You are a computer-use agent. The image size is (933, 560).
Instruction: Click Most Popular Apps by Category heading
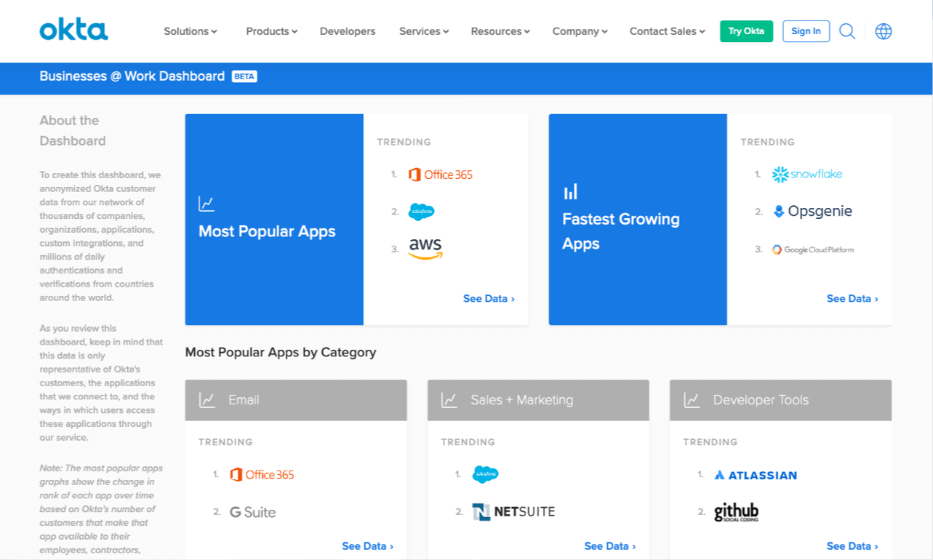(281, 353)
